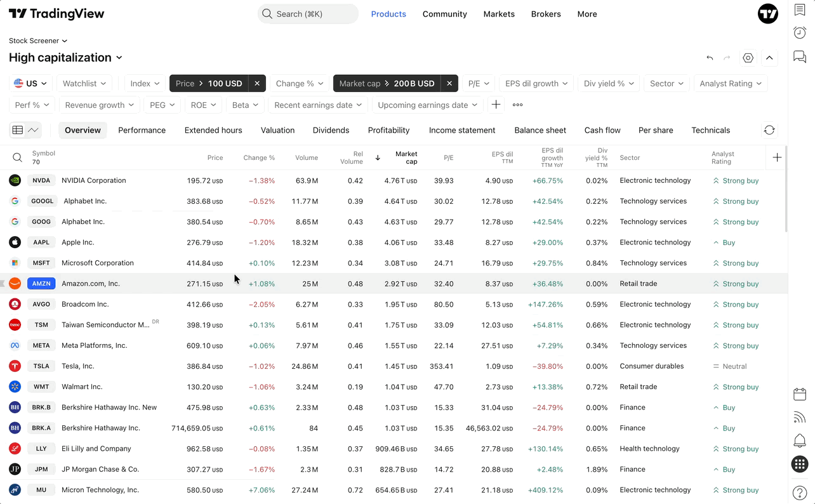815x504 pixels.
Task: Open the NVDA ticker link
Action: point(41,180)
